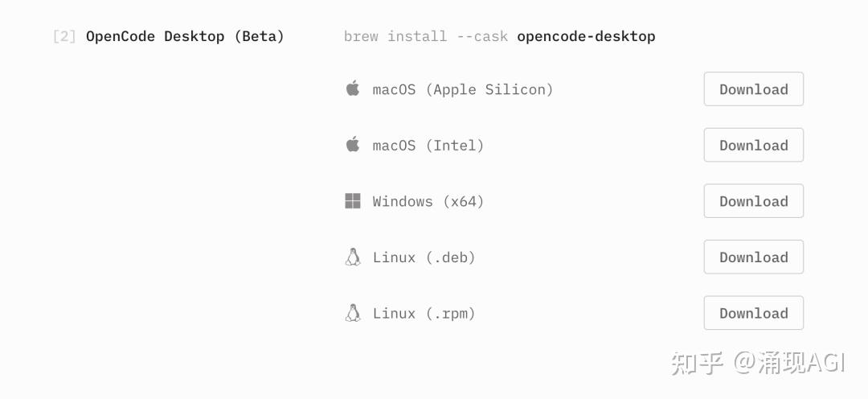This screenshot has width=868, height=399.
Task: Click the Zhihu watermark
Action: pos(758,364)
